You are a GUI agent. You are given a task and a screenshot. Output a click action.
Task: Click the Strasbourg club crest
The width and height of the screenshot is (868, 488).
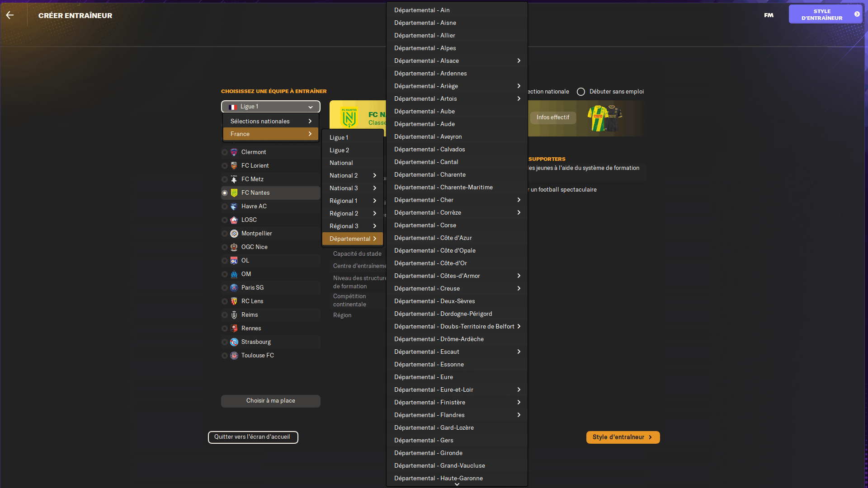pos(234,342)
